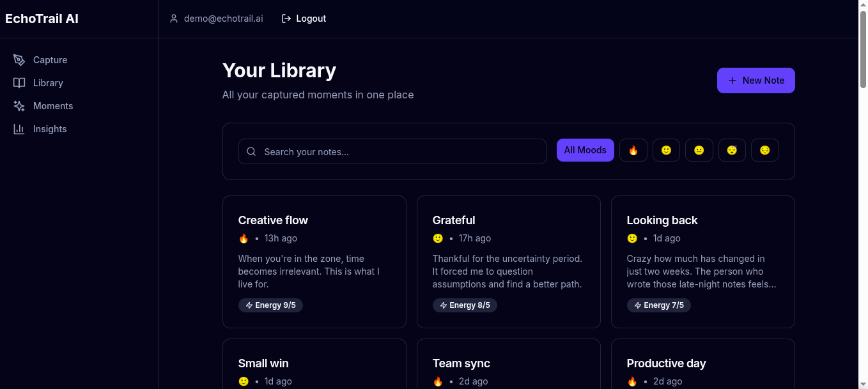Click the lightning icon in Energy 7/5
This screenshot has height=389, width=868.
[638, 305]
